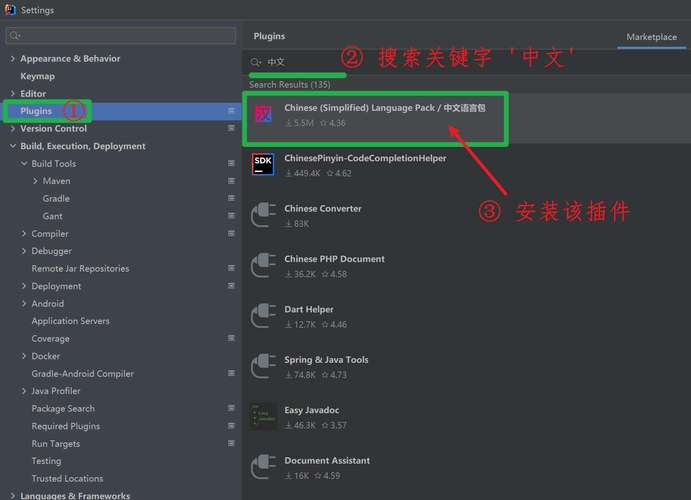Open Gant settings page
This screenshot has width=691, height=500.
point(52,216)
